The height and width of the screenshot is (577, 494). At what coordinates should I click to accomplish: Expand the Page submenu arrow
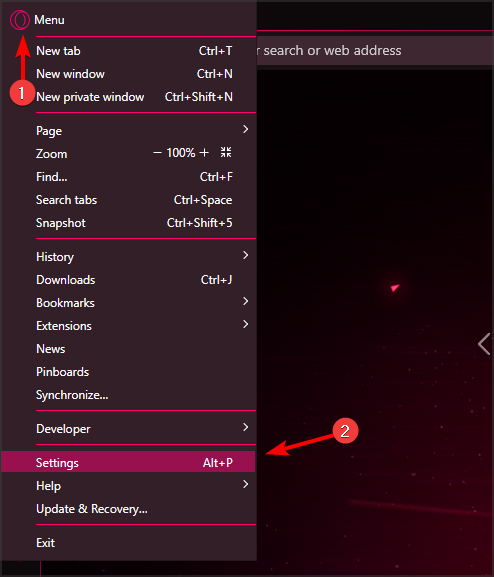tap(246, 130)
